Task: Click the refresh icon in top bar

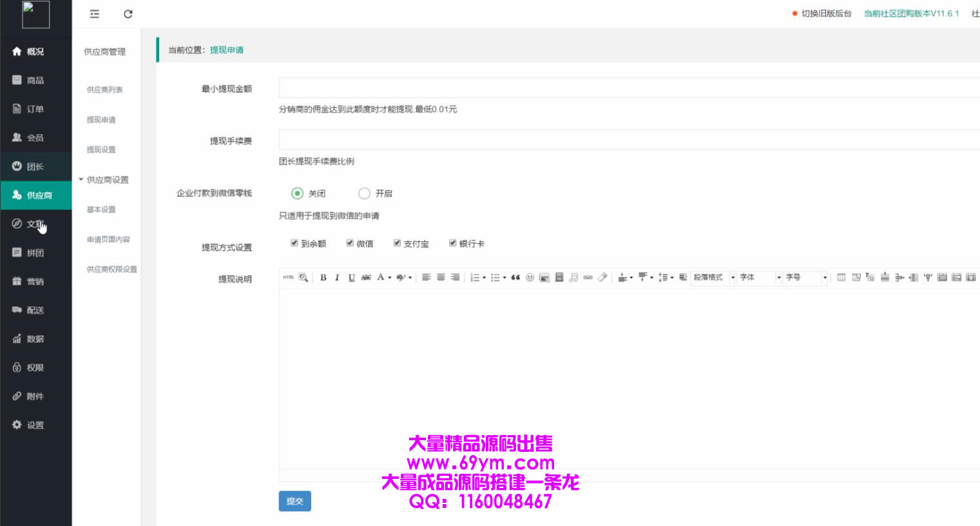Action: (x=128, y=14)
